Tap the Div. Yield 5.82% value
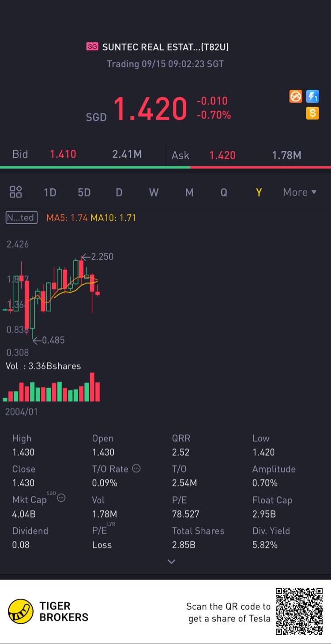The image size is (331, 644). [x=265, y=545]
